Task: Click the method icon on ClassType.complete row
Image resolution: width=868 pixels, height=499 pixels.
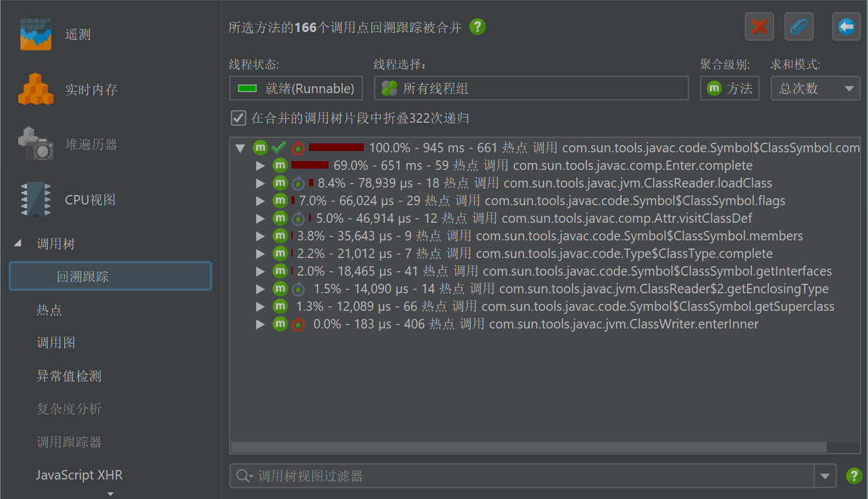Action: [x=280, y=254]
